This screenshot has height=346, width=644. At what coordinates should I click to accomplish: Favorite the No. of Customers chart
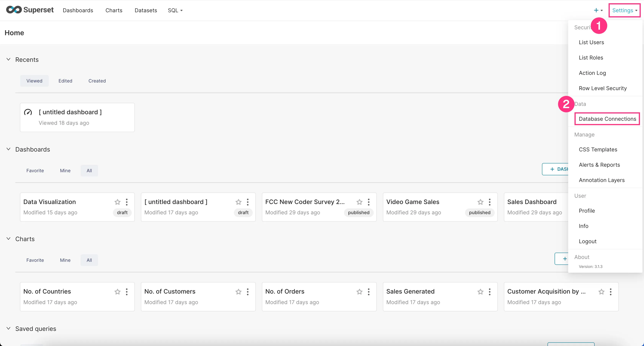tap(239, 291)
